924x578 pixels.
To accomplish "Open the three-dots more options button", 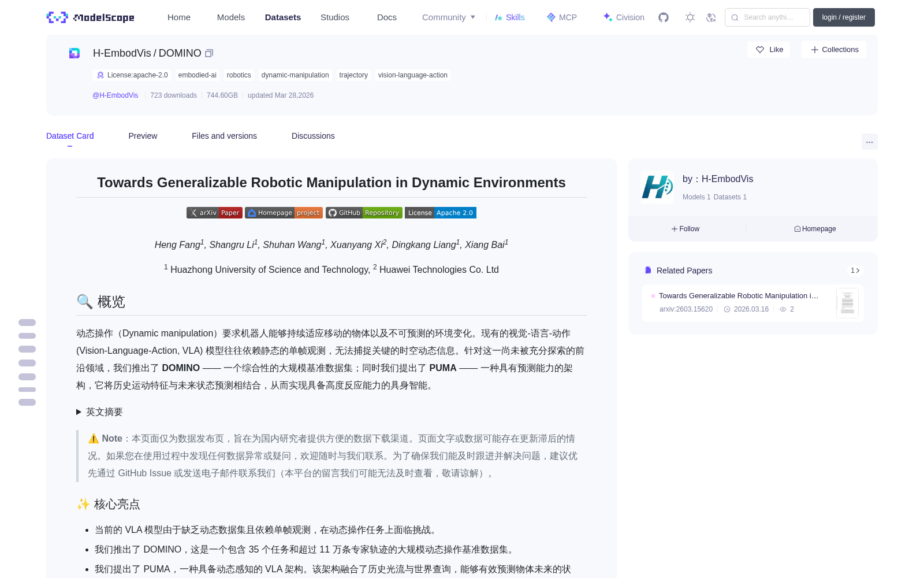I will tap(869, 142).
